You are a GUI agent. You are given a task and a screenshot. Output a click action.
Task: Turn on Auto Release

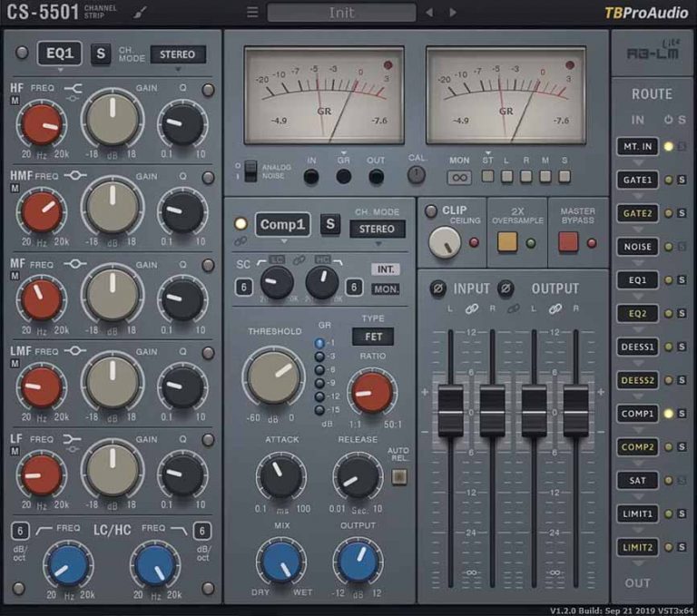tap(398, 476)
